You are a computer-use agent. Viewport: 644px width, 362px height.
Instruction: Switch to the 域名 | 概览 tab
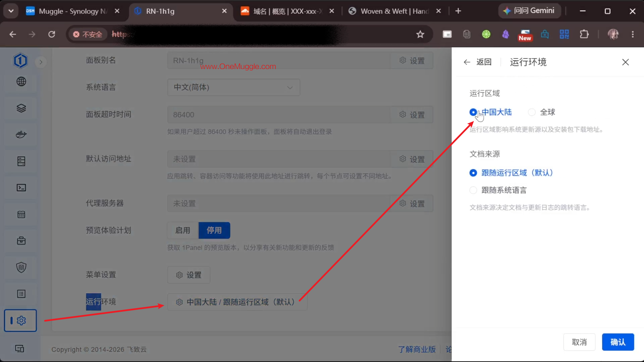(288, 11)
